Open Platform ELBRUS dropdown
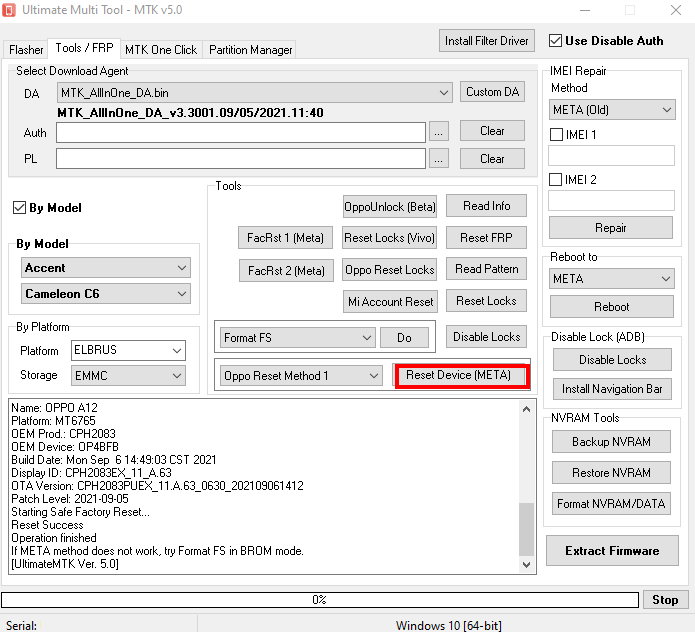 point(128,350)
